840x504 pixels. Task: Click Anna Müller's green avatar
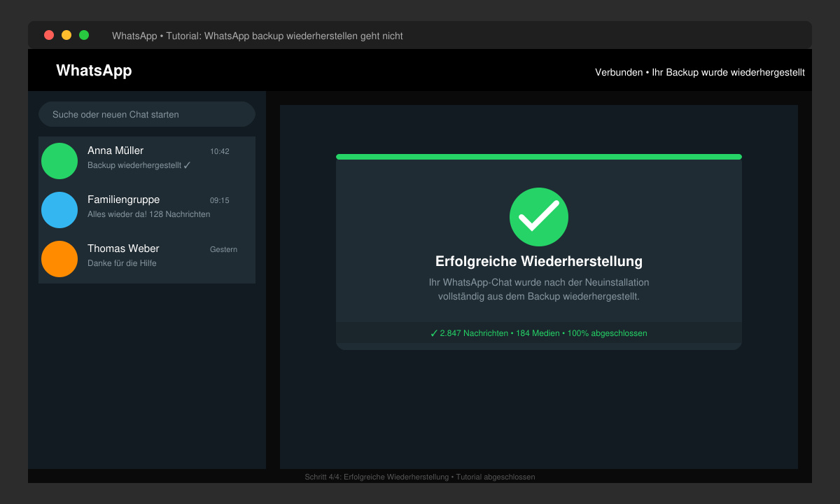pos(59,161)
